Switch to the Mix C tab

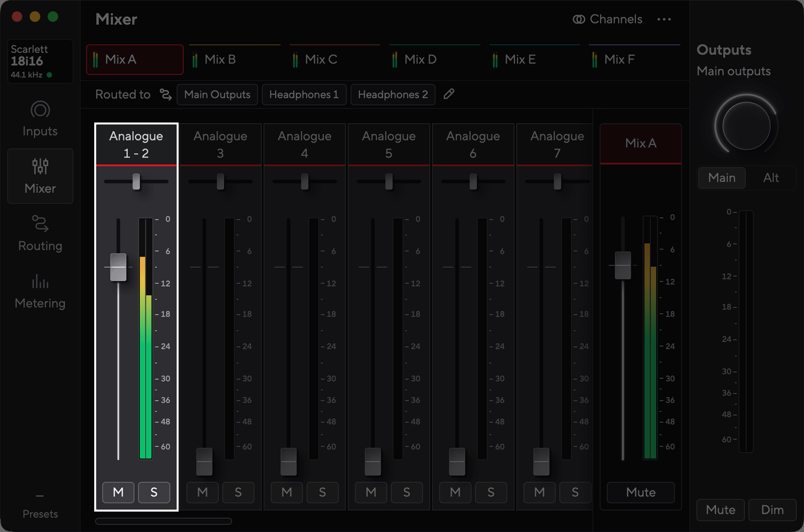click(334, 59)
